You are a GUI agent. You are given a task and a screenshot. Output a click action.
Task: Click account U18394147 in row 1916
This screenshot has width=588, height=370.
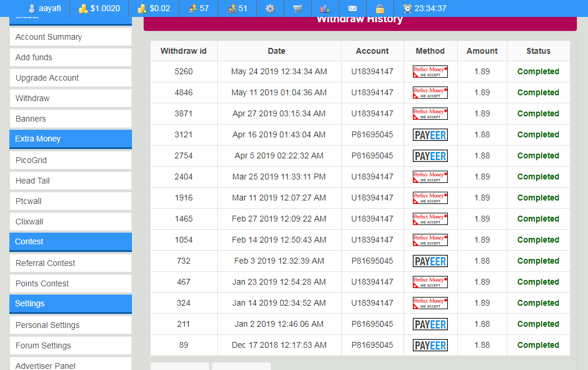(372, 198)
